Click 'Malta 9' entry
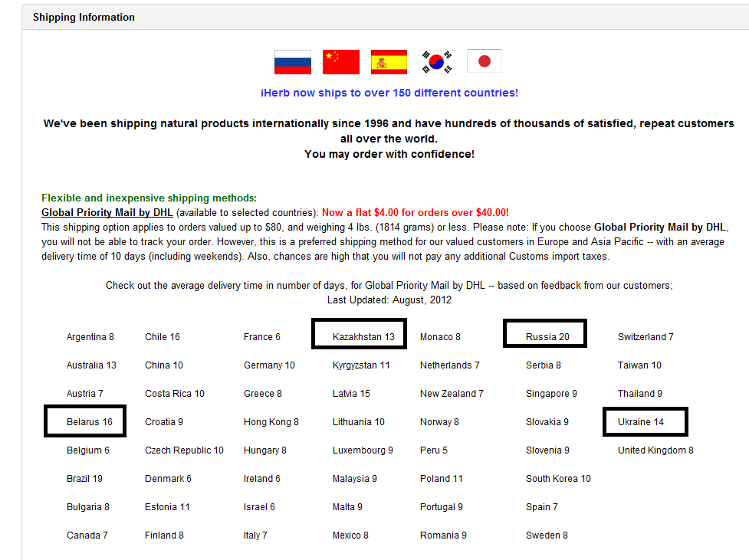The image size is (749, 560). coord(347,507)
